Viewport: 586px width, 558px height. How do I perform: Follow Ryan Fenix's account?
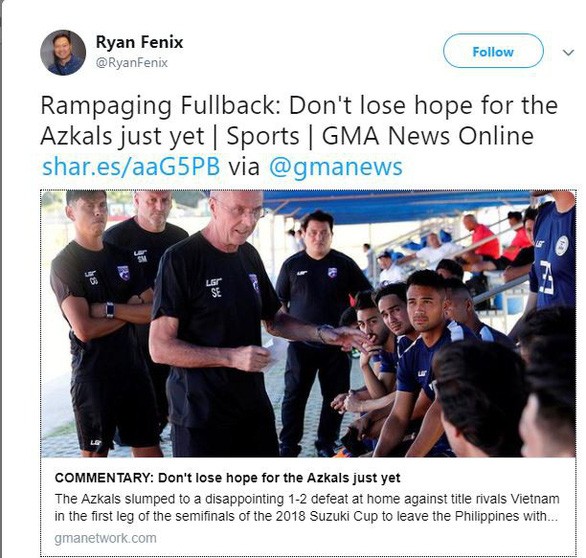[493, 51]
